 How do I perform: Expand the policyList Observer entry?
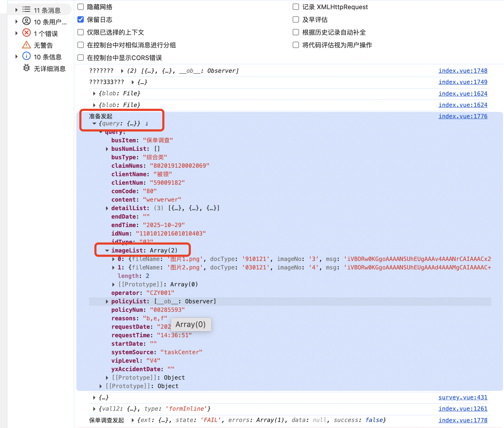[x=107, y=302]
